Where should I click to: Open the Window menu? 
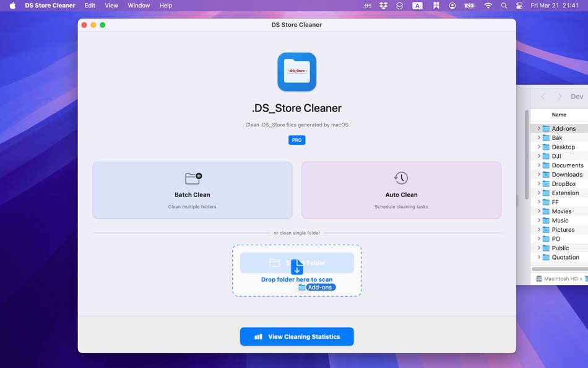(x=139, y=6)
